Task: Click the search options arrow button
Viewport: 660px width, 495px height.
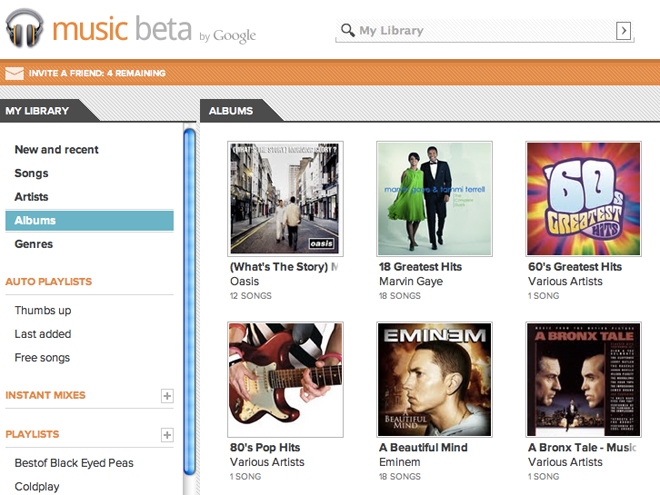Action: 623,31
